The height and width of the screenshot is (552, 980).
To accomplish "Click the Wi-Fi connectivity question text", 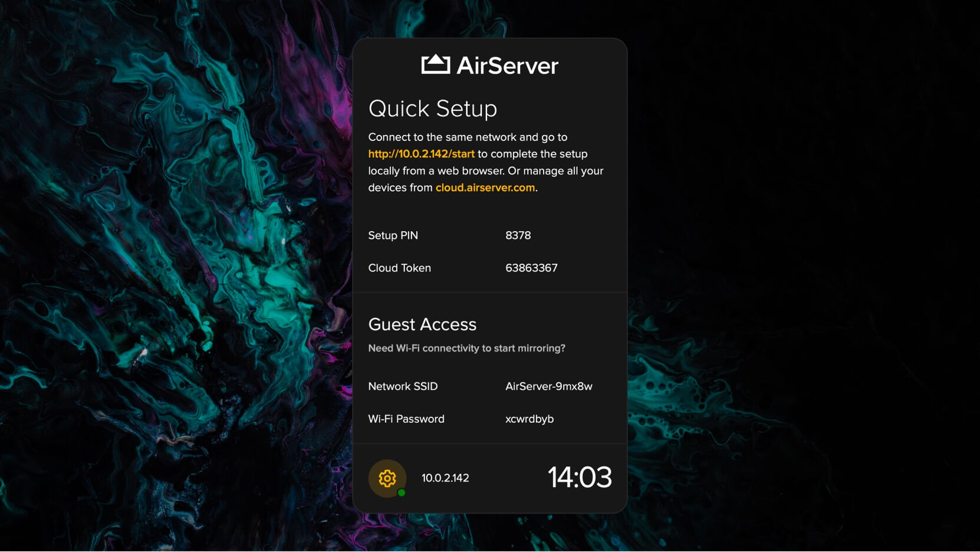I will (466, 349).
